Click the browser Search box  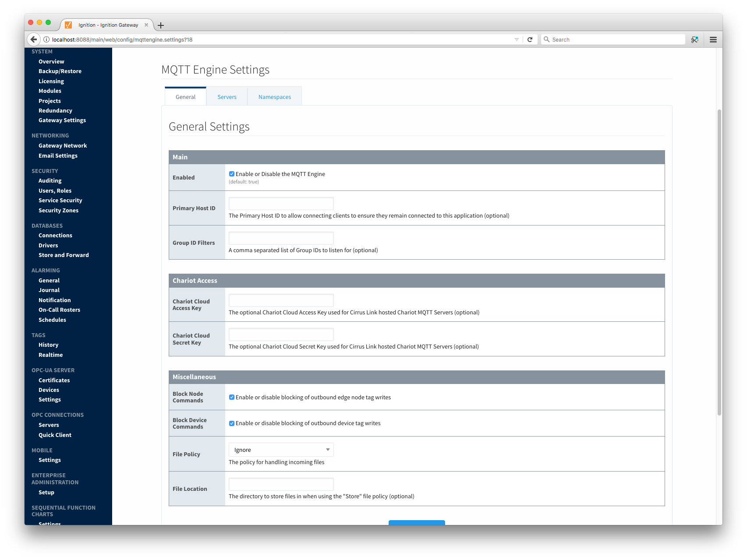point(613,39)
